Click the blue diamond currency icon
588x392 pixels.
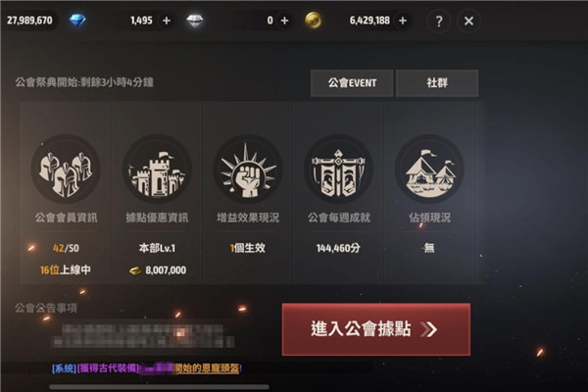(x=77, y=21)
